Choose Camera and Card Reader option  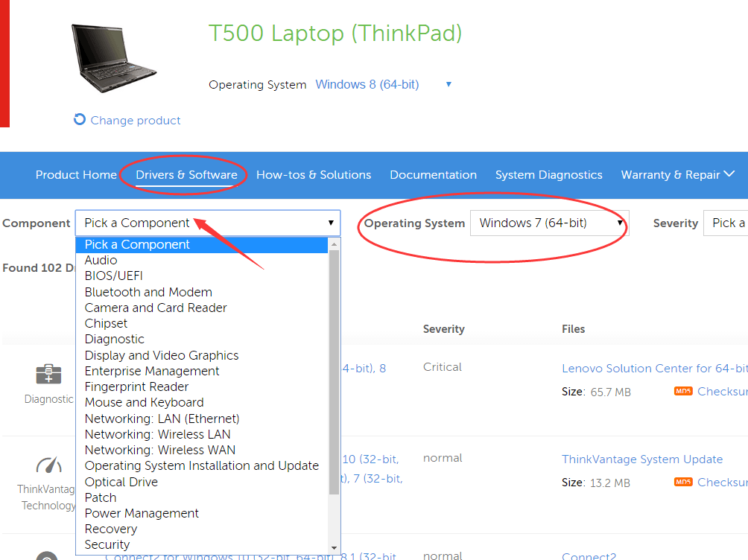(202, 308)
